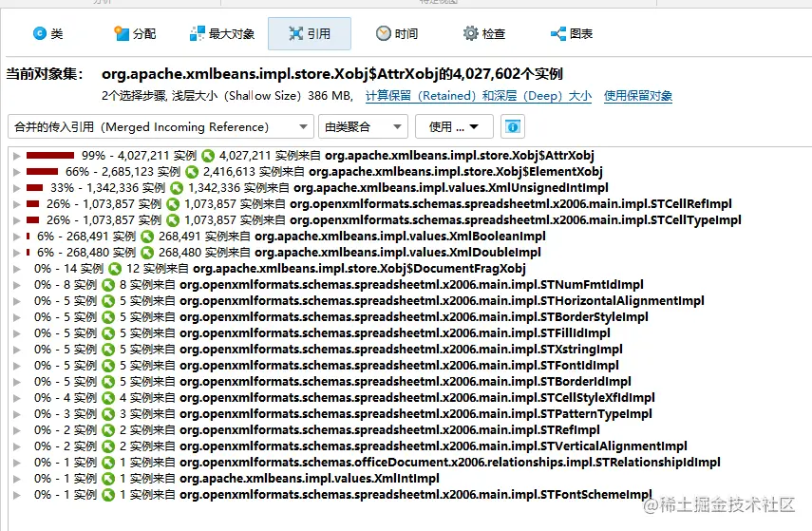
Task: Click the green reference icon on STFillIdImpl row
Action: (108, 333)
